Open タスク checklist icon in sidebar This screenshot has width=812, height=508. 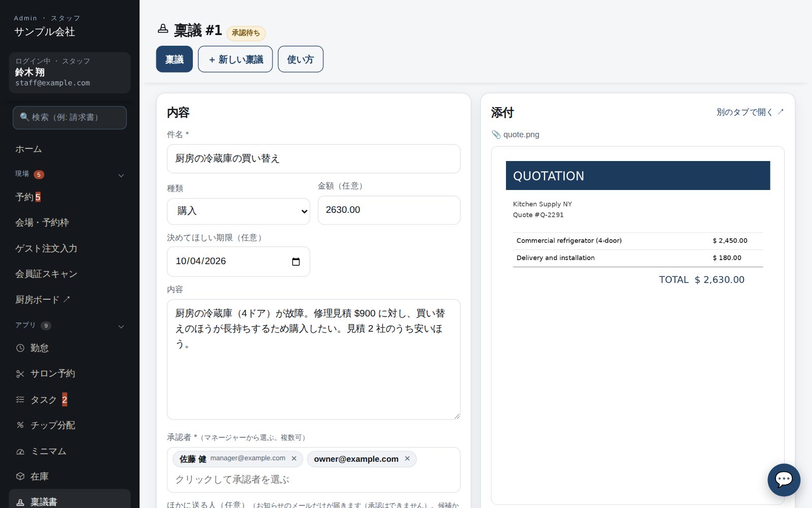pos(20,400)
